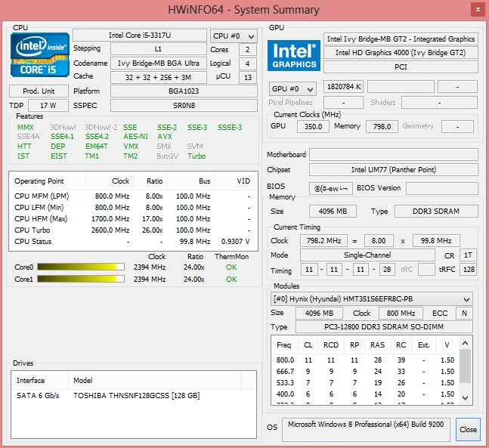Click the timings table scrollbar thumb
Viewport: 489px width, 448px height.
click(x=465, y=366)
